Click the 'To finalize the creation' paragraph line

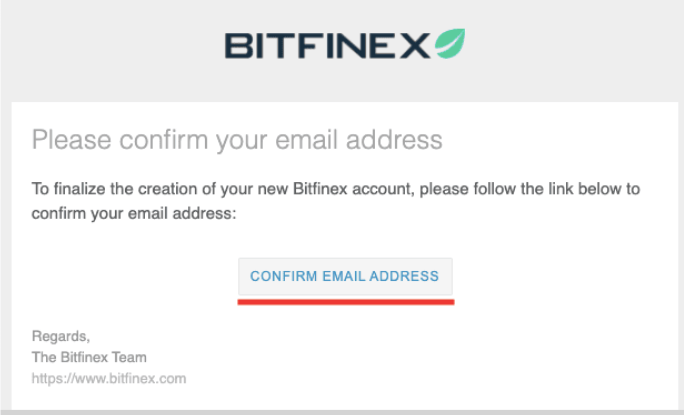[x=335, y=189]
